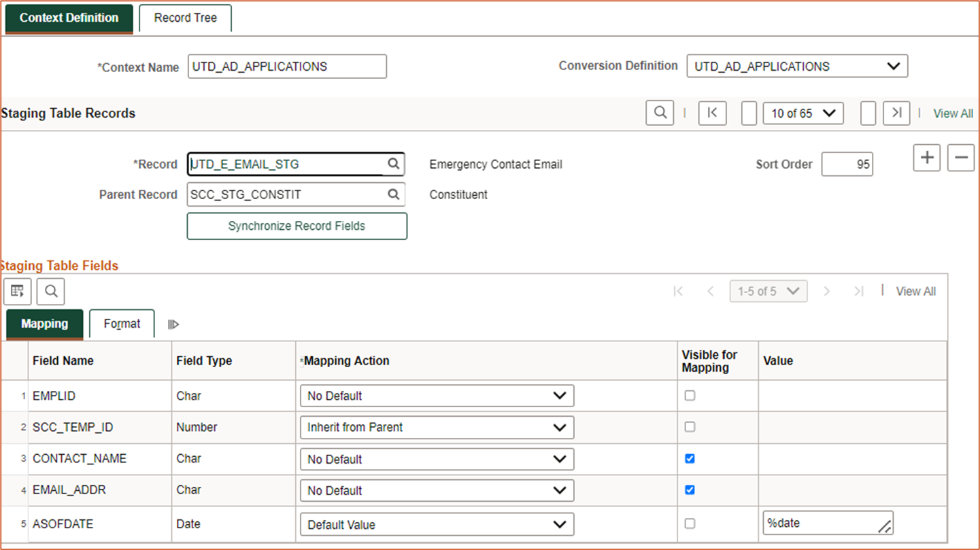The height and width of the screenshot is (550, 980).
Task: Switch to the Record Tree tab
Action: pos(185,18)
